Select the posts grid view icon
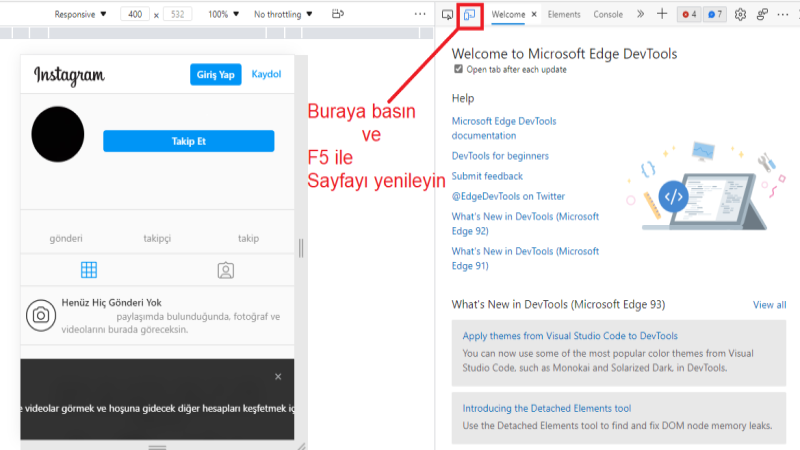Screen dimensions: 800x450 pos(89,269)
